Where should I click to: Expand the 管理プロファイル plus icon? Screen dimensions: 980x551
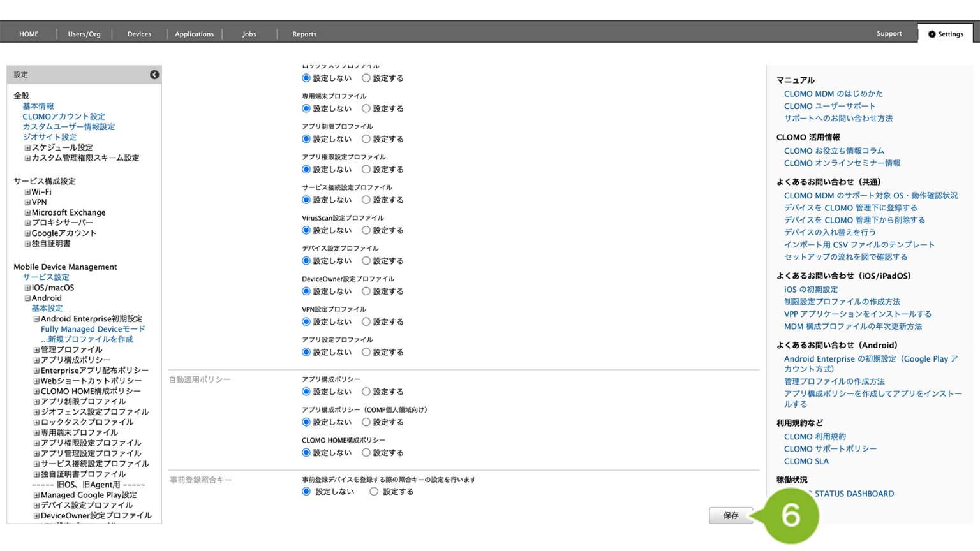coord(36,350)
